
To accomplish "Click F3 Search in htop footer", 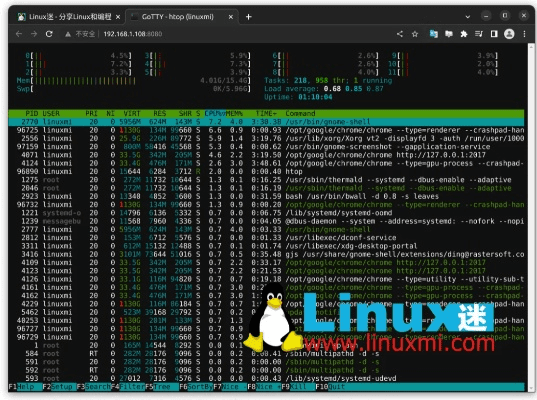I will tap(93, 387).
